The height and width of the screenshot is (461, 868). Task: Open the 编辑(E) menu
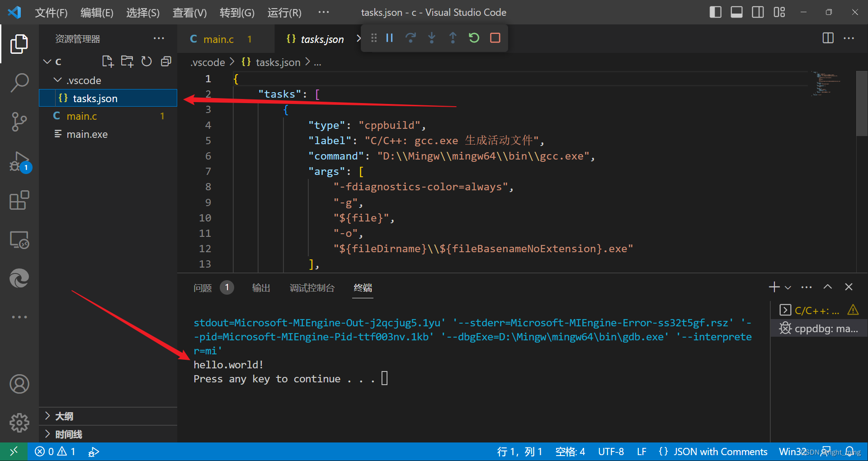click(97, 13)
